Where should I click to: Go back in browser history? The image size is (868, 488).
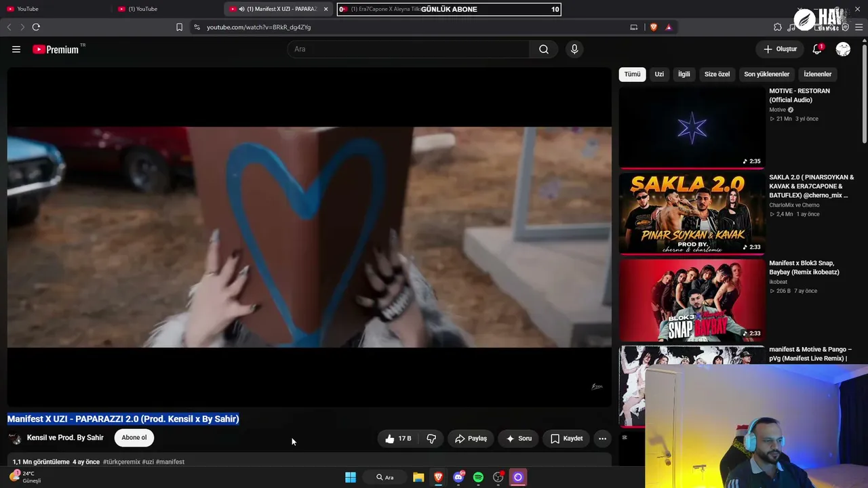9,27
